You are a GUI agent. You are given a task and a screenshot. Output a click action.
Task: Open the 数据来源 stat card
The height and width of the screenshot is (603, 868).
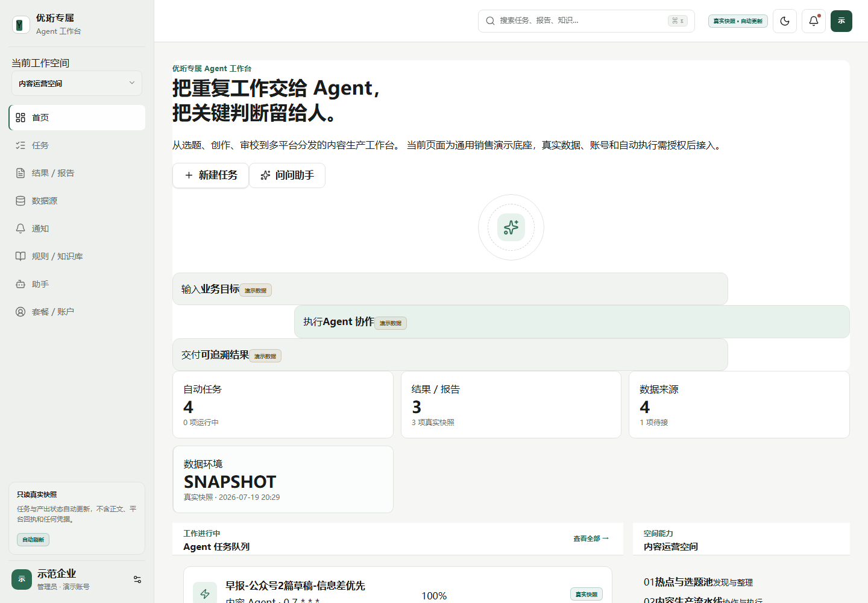tap(739, 405)
